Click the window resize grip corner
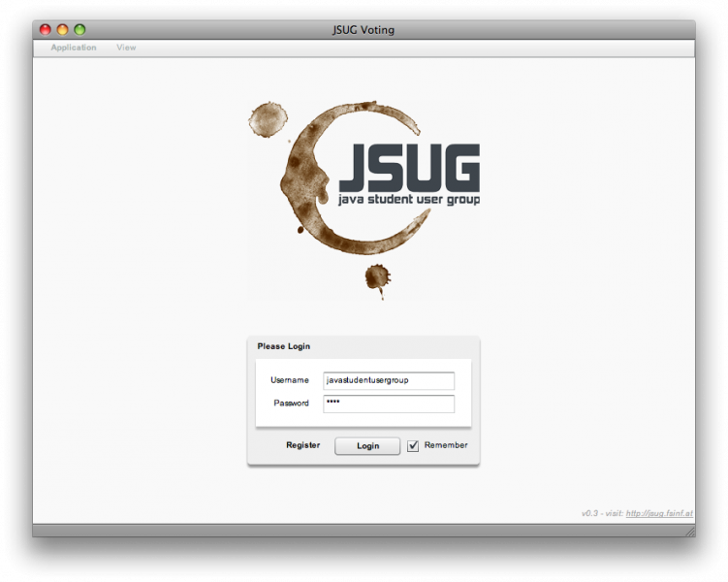The image size is (728, 582). click(x=690, y=532)
